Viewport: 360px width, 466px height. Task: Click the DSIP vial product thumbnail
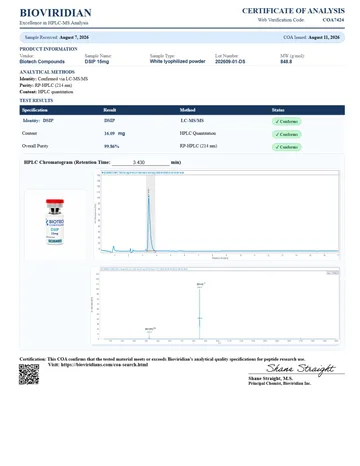(x=55, y=222)
